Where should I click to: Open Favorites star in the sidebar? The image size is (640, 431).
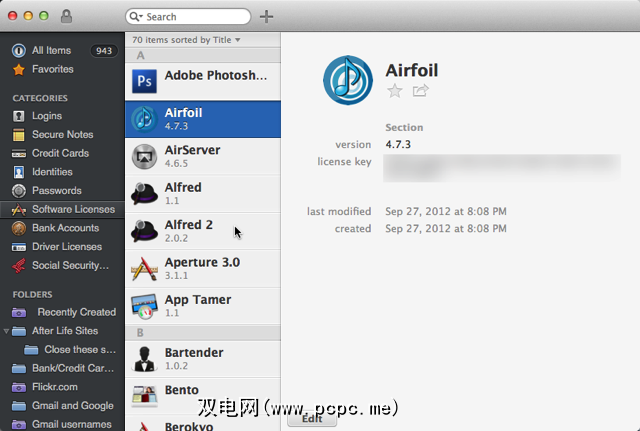coord(18,69)
